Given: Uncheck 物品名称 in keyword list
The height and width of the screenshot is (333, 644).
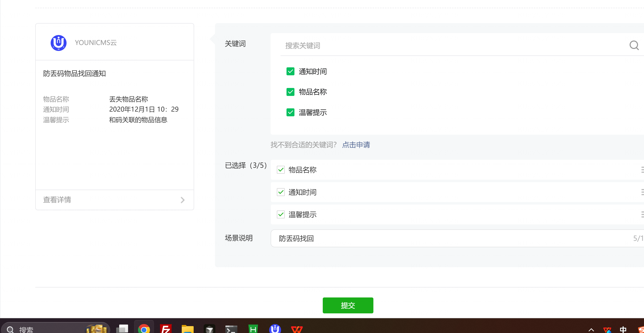Looking at the screenshot, I should [x=290, y=92].
